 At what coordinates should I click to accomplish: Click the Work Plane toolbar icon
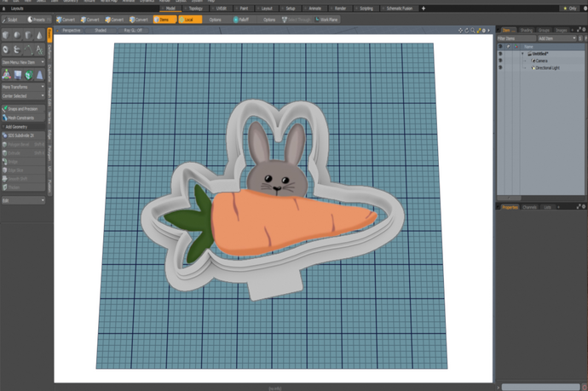[x=328, y=19]
